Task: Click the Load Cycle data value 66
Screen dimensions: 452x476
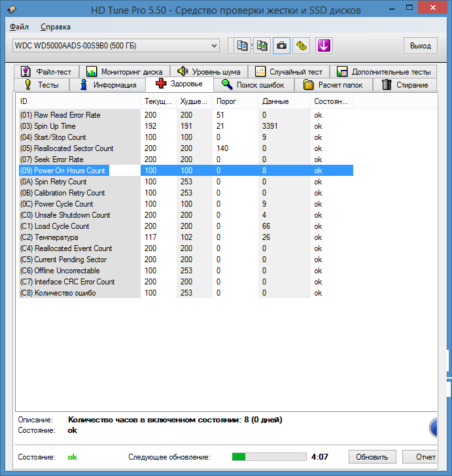Action: coord(266,226)
